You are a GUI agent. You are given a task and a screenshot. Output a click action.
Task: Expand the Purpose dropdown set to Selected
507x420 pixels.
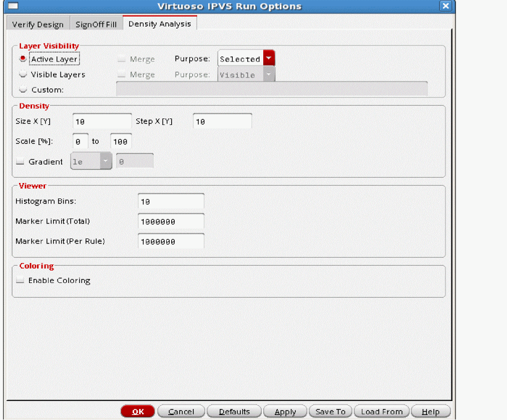(x=269, y=59)
